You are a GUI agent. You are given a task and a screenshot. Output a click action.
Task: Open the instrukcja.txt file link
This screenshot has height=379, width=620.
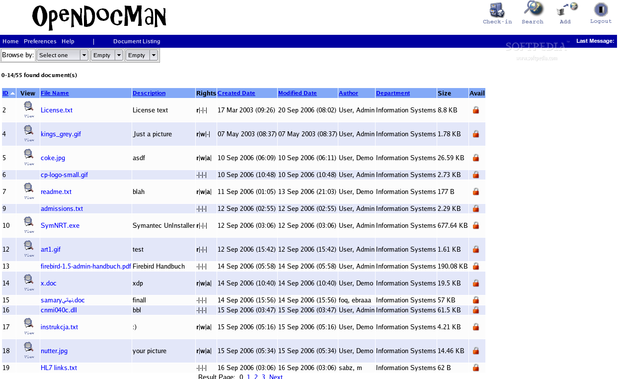pos(59,327)
